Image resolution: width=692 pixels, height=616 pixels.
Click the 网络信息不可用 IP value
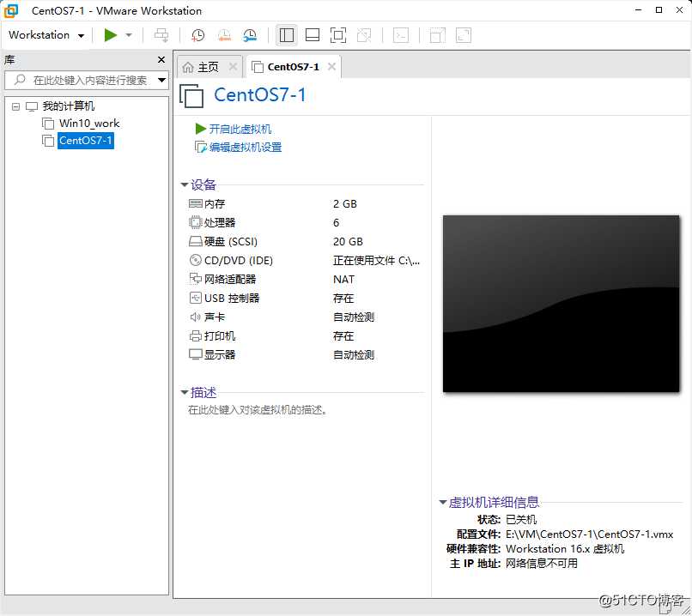[542, 564]
